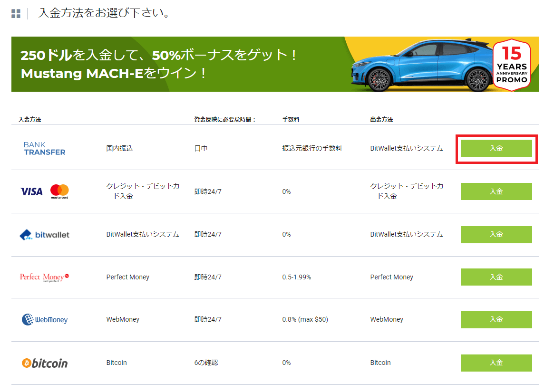
Task: Click the 0.5-1.99% fee cell
Action: tap(296, 277)
